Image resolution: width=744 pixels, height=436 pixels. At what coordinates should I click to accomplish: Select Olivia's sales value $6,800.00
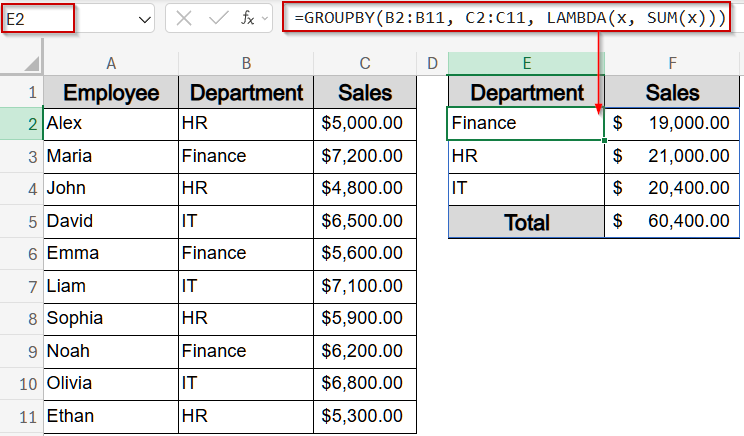tap(364, 384)
